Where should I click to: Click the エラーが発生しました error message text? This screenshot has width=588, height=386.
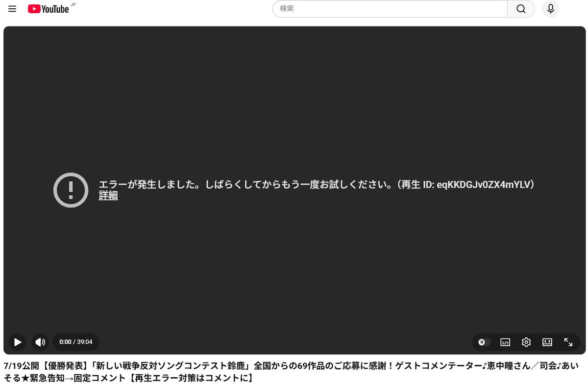tap(317, 184)
